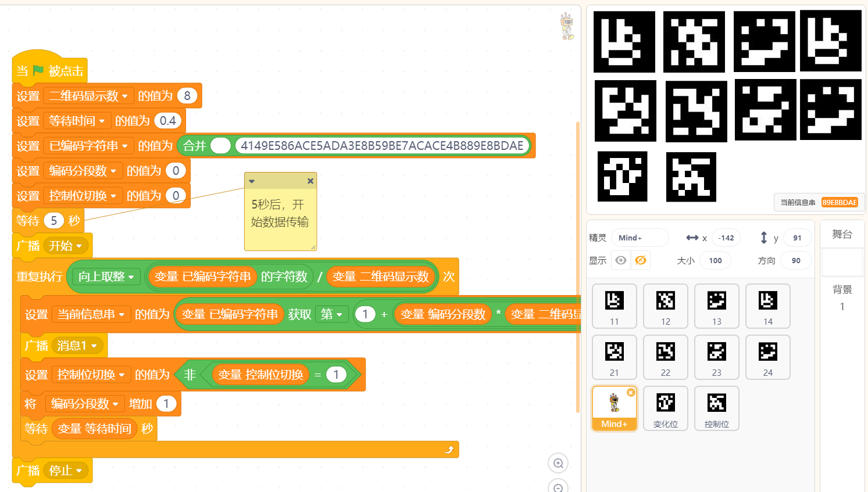
Task: Click the comment text 5秒后，开始数据传输
Action: [x=280, y=213]
